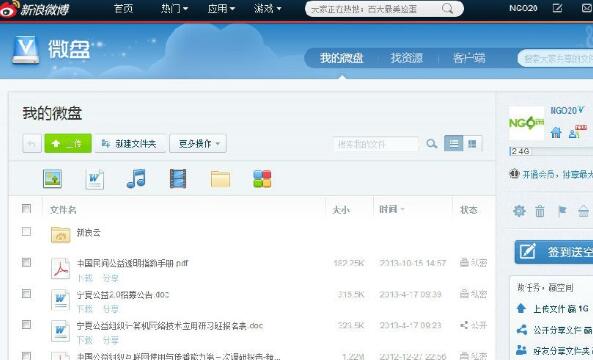The image size is (593, 360).
Task: Share the pdf file (分享 link)
Action: tap(111, 278)
